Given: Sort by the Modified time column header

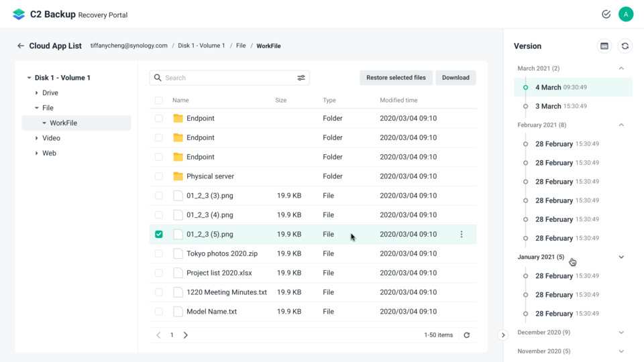Looking at the screenshot, I should coord(398,100).
